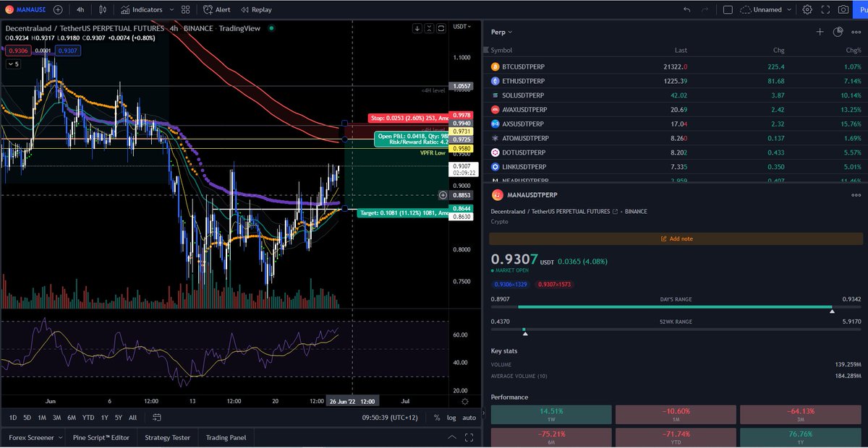
Task: Select the 6M date range
Action: 72,418
